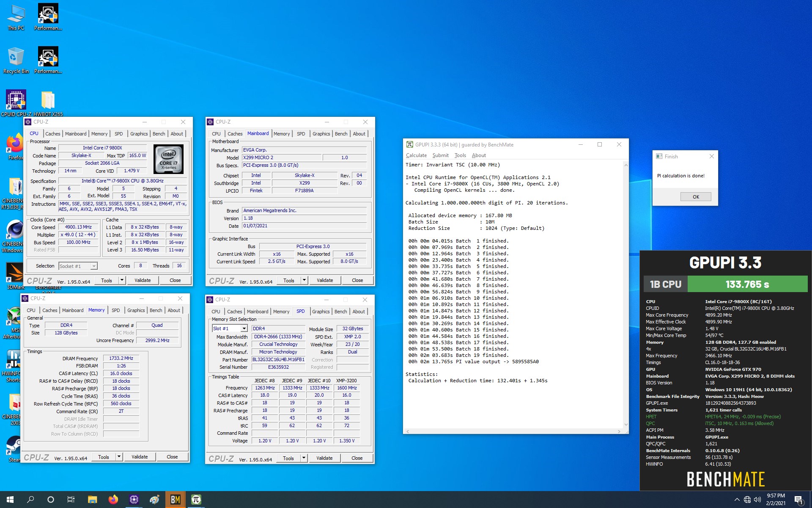Open Steam desktop shortcut
The height and width of the screenshot is (508, 812).
click(x=14, y=449)
